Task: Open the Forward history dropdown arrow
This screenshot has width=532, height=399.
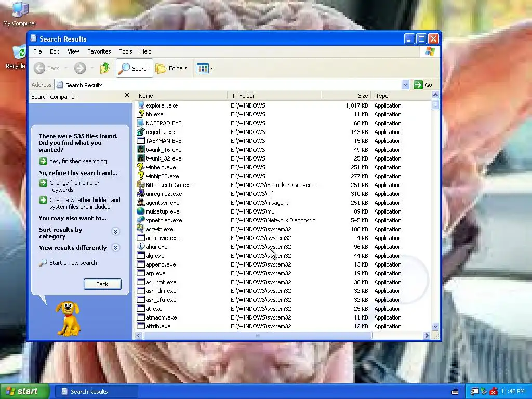Action: point(92,68)
